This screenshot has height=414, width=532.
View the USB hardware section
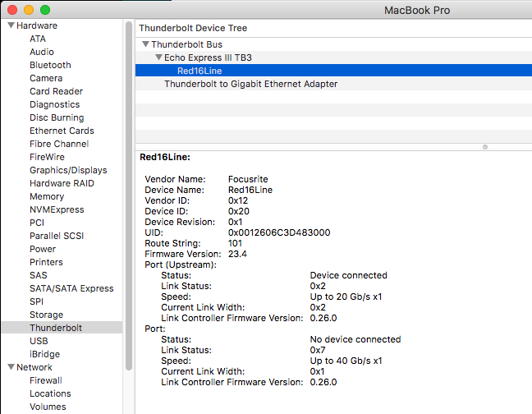pos(39,341)
